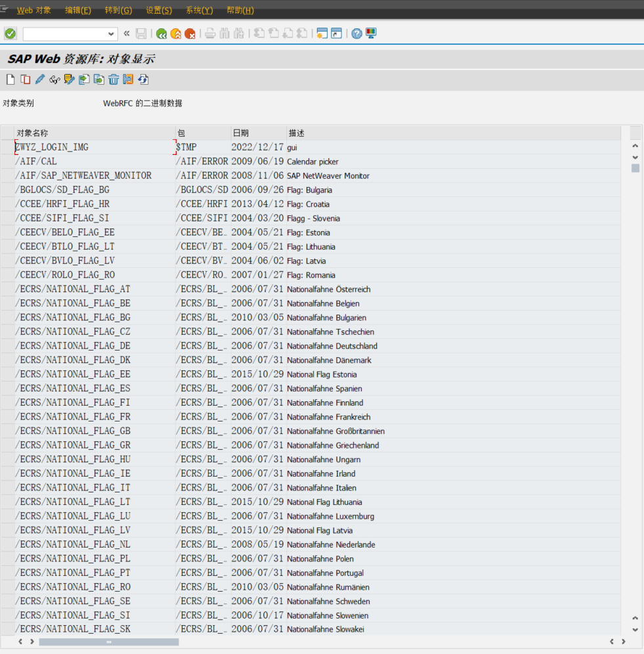Click the 日期 column header
This screenshot has height=654, width=644.
coord(259,133)
